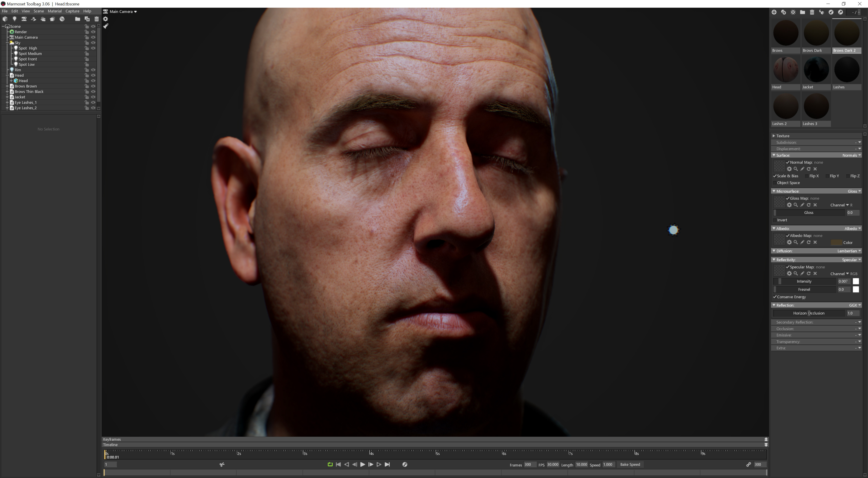
Task: Enable the Flip Y checkbox
Action: pos(828,176)
